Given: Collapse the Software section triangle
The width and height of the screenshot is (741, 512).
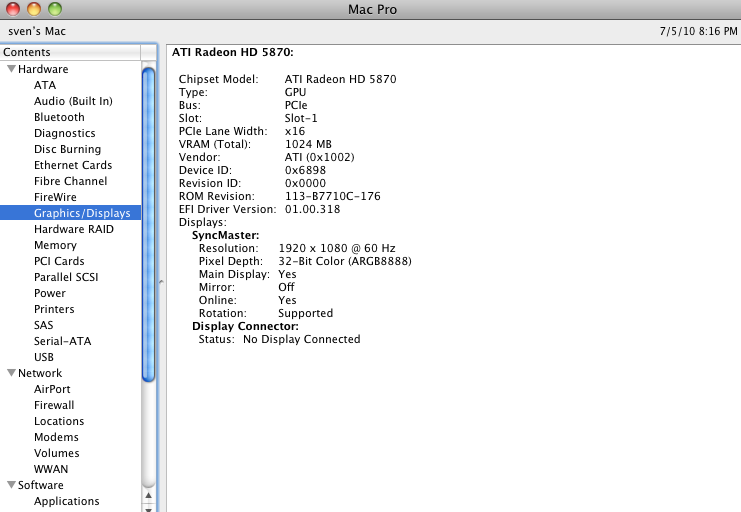Looking at the screenshot, I should pos(12,485).
